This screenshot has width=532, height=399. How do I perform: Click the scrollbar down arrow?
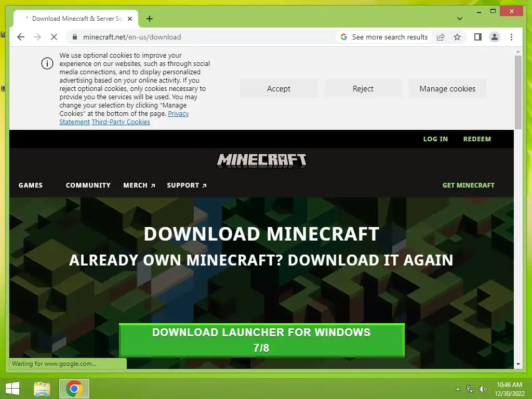click(x=518, y=364)
